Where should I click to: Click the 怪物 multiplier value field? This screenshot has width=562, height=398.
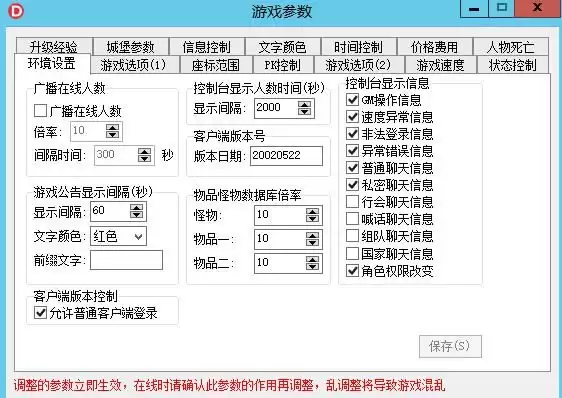click(x=289, y=215)
